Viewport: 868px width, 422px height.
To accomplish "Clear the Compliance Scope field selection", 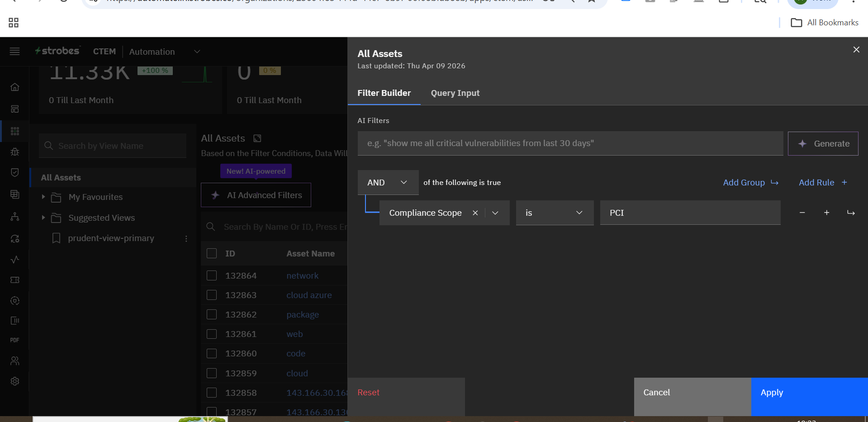I will [x=475, y=213].
